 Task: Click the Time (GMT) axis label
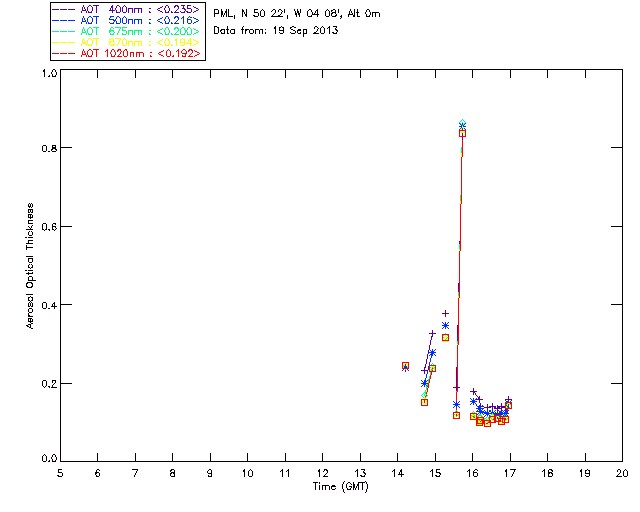pos(341,487)
